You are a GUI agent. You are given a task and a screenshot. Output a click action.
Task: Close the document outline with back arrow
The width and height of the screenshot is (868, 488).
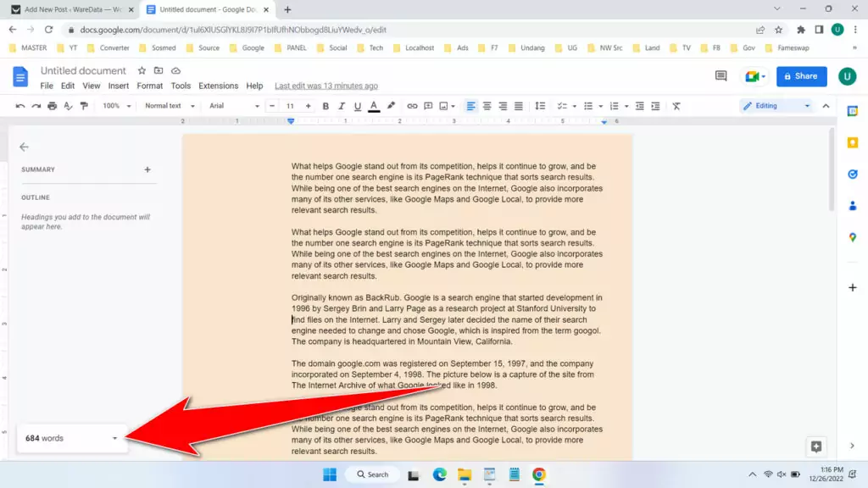click(24, 147)
